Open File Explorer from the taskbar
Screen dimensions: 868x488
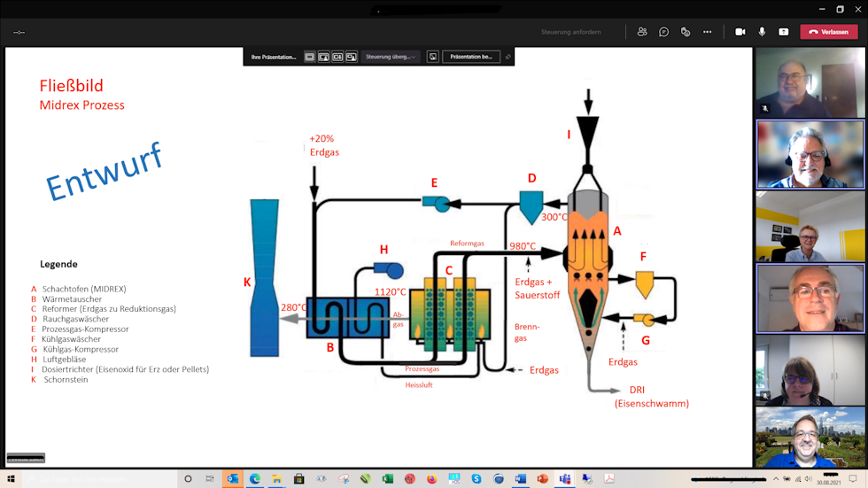[x=276, y=478]
